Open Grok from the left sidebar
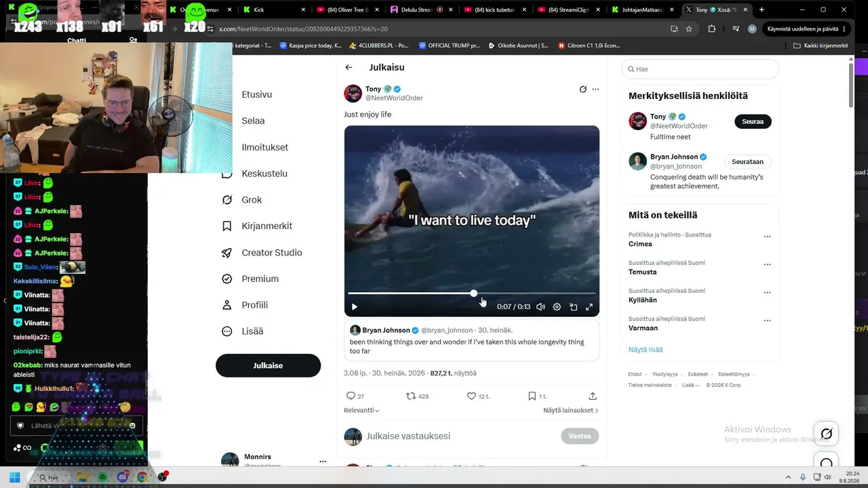The width and height of the screenshot is (868, 488). tap(252, 200)
